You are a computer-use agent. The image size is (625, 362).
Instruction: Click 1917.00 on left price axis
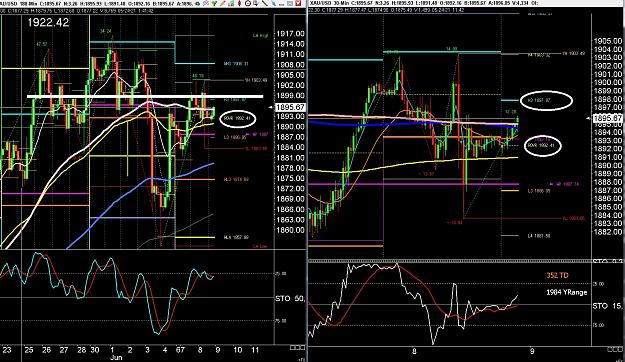pos(291,34)
